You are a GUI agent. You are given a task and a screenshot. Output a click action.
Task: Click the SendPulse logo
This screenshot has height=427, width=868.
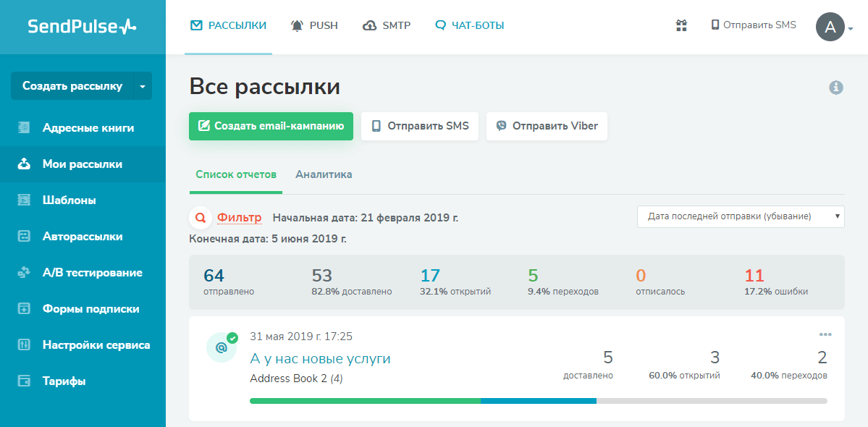coord(82,26)
